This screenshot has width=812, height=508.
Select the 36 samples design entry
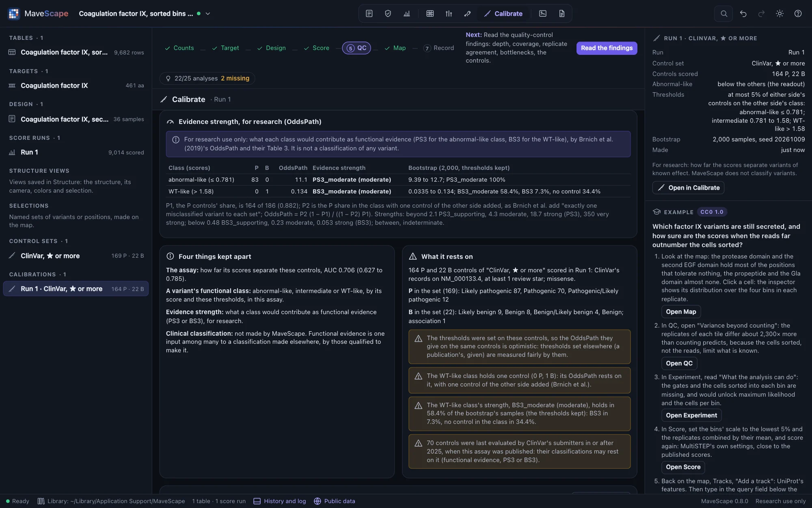(76, 119)
